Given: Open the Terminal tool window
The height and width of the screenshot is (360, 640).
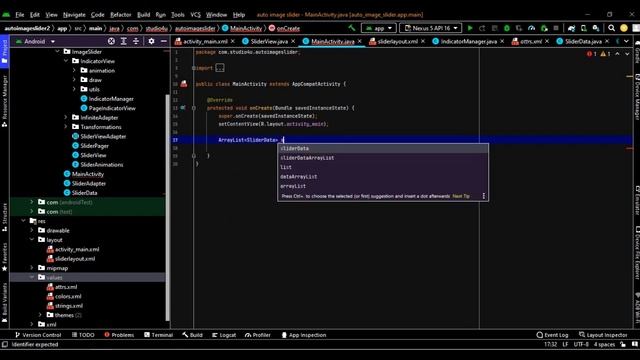Looking at the screenshot, I should coord(158,335).
